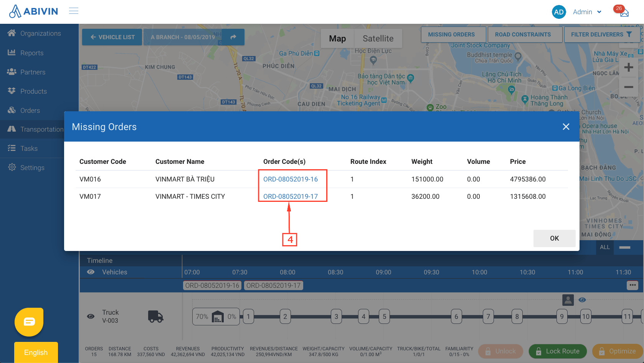Select the Transportation sidebar item
The image size is (644, 363).
click(x=42, y=129)
